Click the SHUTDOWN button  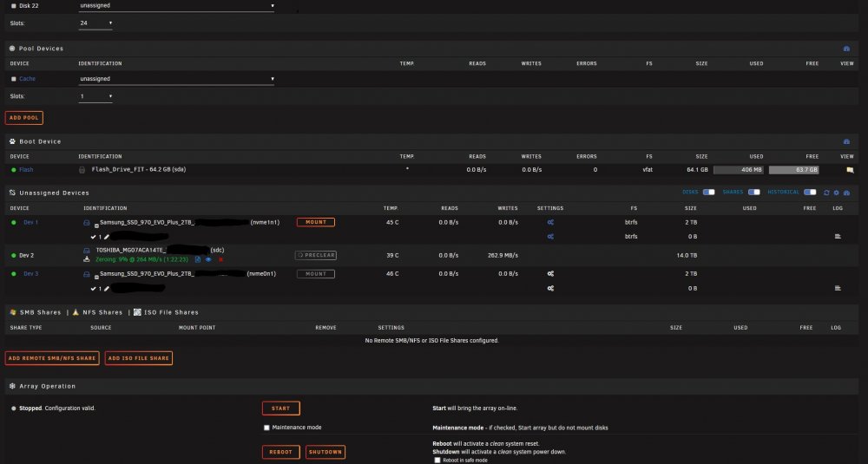tap(325, 452)
